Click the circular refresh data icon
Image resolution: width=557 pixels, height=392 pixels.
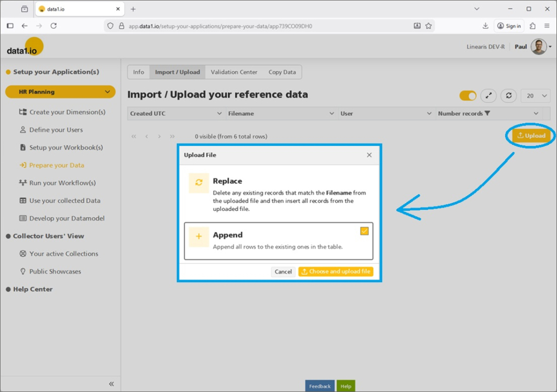tap(508, 96)
